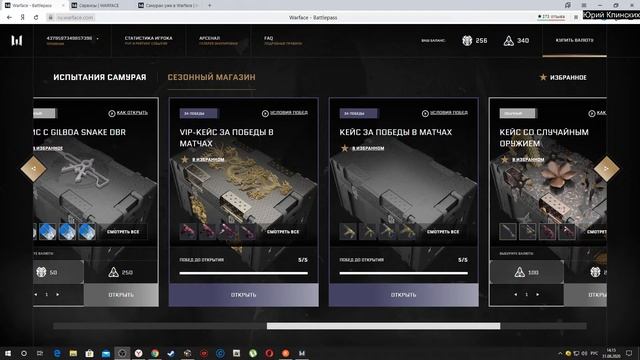Image resolution: width=640 pixels, height=360 pixels.
Task: Open the Windows notification center icon
Action: [629, 353]
